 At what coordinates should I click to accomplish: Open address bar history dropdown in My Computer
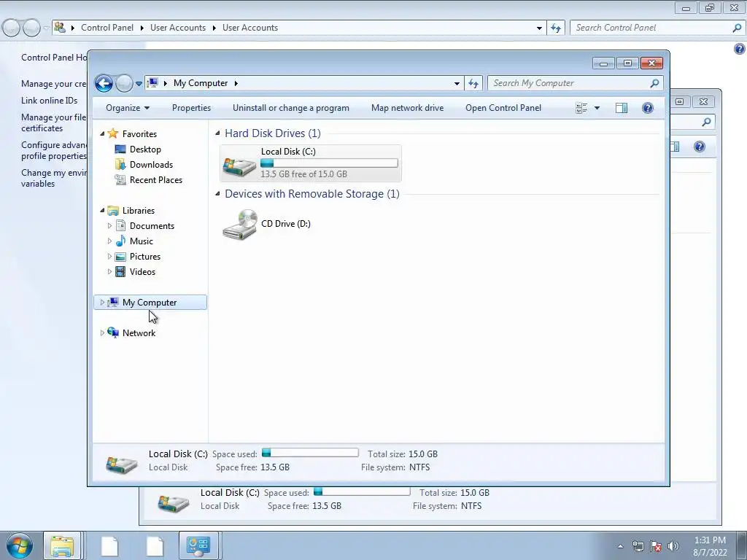[x=457, y=83]
